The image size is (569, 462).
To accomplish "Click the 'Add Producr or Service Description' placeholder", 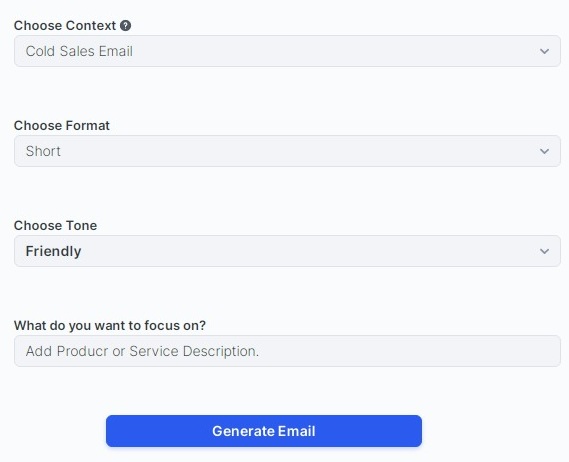I will click(142, 351).
